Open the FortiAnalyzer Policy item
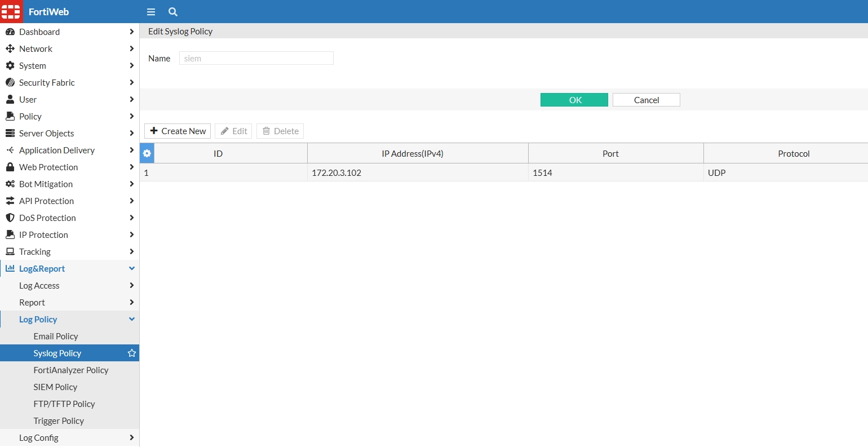Screen dimensions: 868x447 [x=71, y=370]
